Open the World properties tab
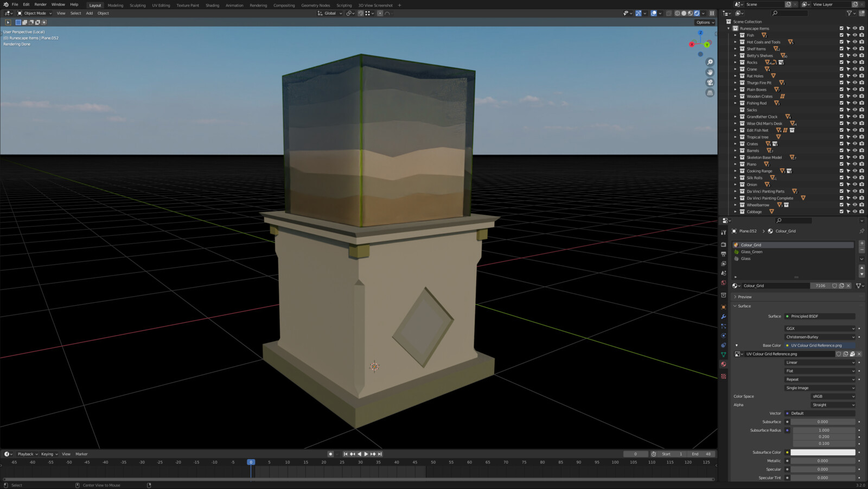The image size is (868, 489). 723,283
